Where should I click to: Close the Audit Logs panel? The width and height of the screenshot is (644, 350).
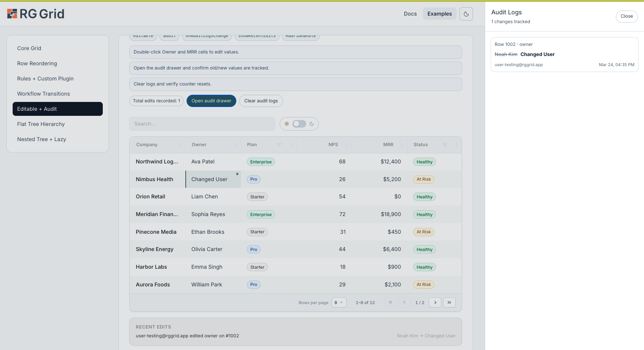coord(627,16)
